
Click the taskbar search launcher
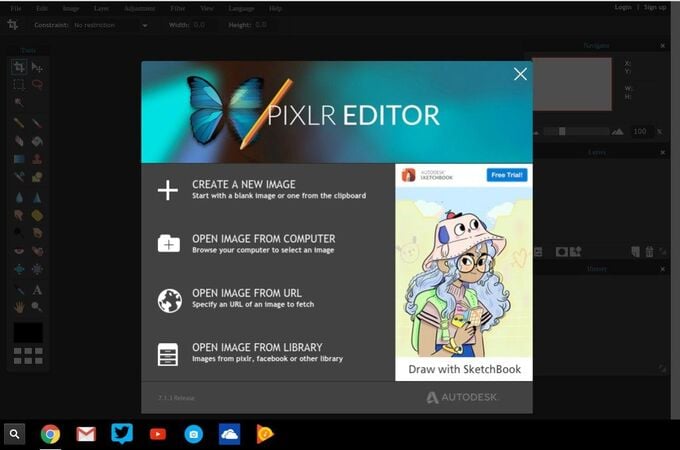(14, 434)
